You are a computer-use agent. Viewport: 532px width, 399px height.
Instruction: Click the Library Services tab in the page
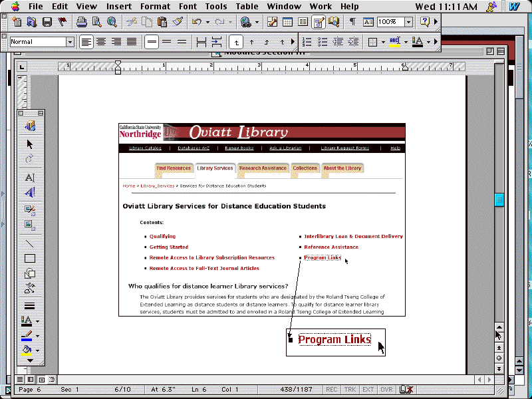215,168
